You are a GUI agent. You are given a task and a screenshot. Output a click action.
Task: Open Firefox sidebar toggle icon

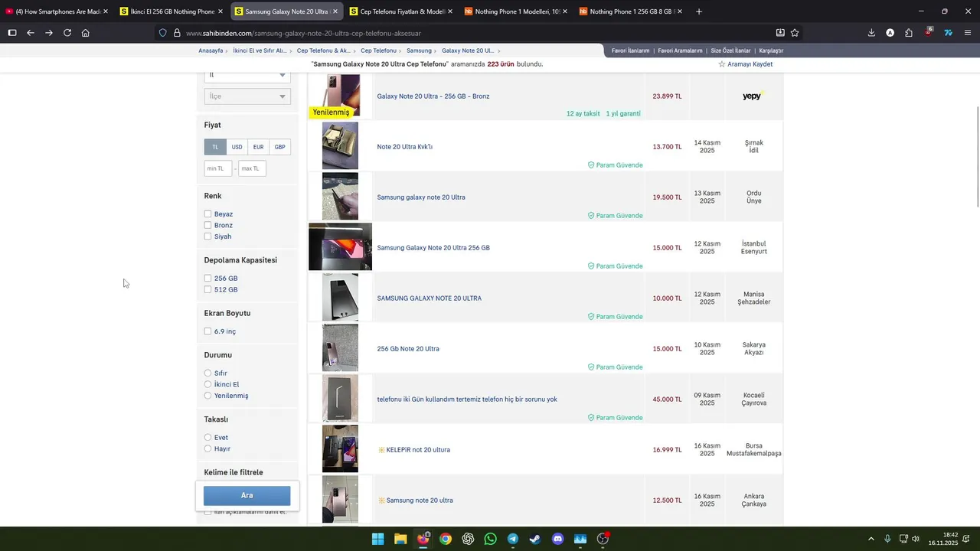pyautogui.click(x=12, y=33)
